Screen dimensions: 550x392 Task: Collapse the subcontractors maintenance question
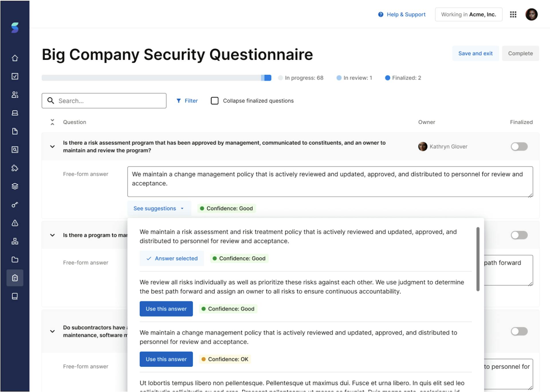(52, 331)
